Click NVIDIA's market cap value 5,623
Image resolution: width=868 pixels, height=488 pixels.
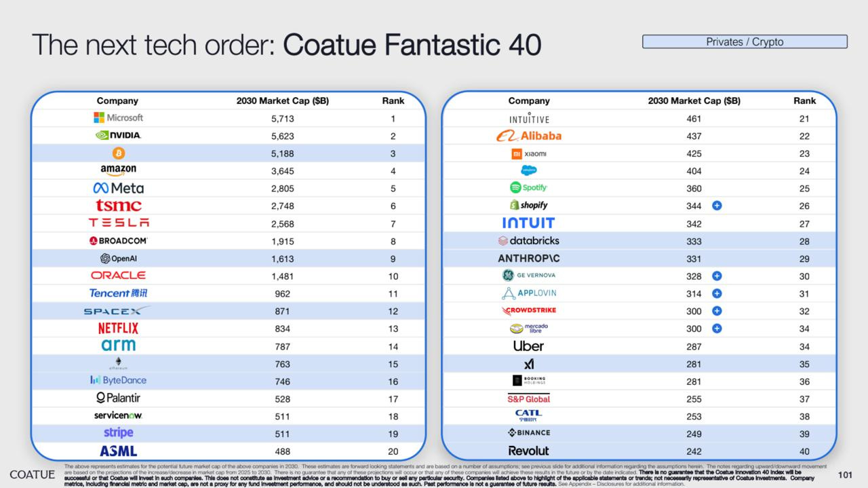(282, 136)
